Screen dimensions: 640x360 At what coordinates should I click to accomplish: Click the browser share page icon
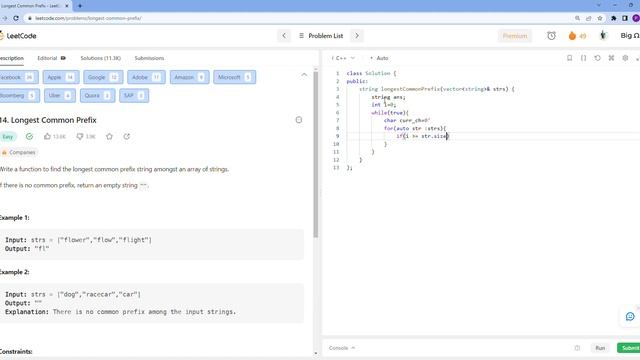(x=588, y=18)
